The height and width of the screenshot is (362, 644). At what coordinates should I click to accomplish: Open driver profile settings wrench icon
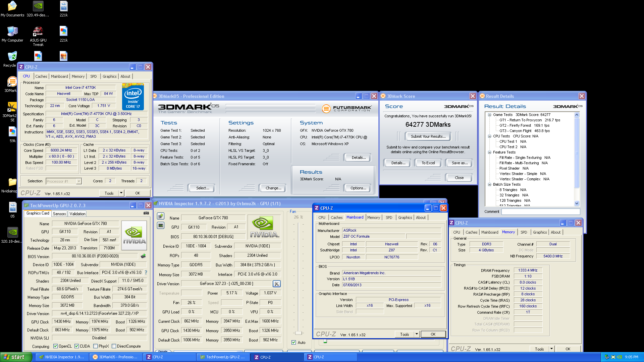coord(276,284)
